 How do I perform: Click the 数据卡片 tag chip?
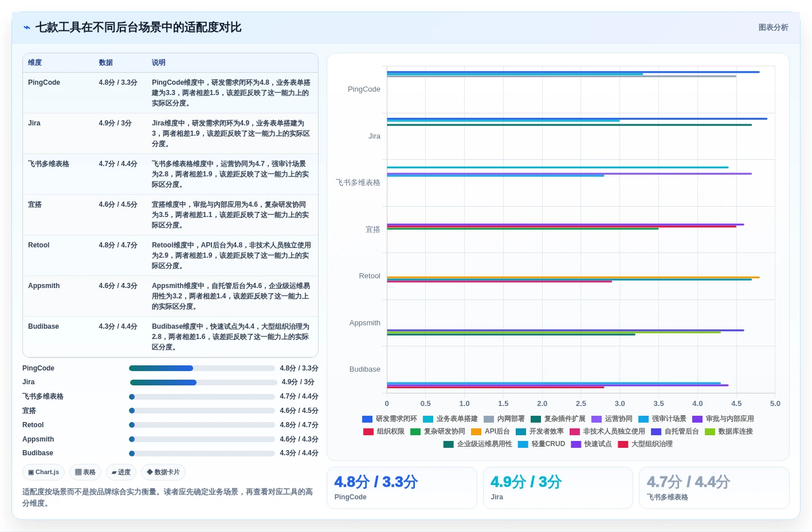(163, 472)
